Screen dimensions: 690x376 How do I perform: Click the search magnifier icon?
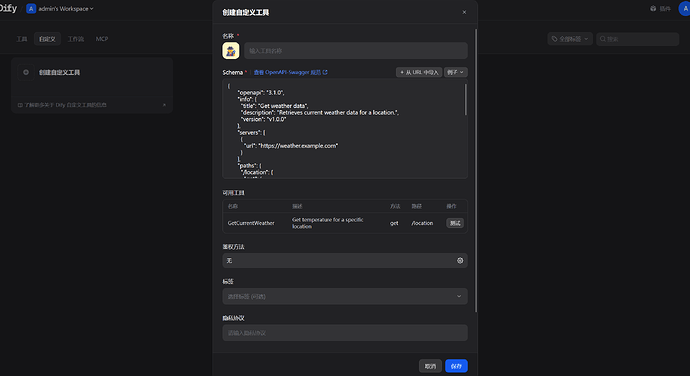click(x=602, y=39)
